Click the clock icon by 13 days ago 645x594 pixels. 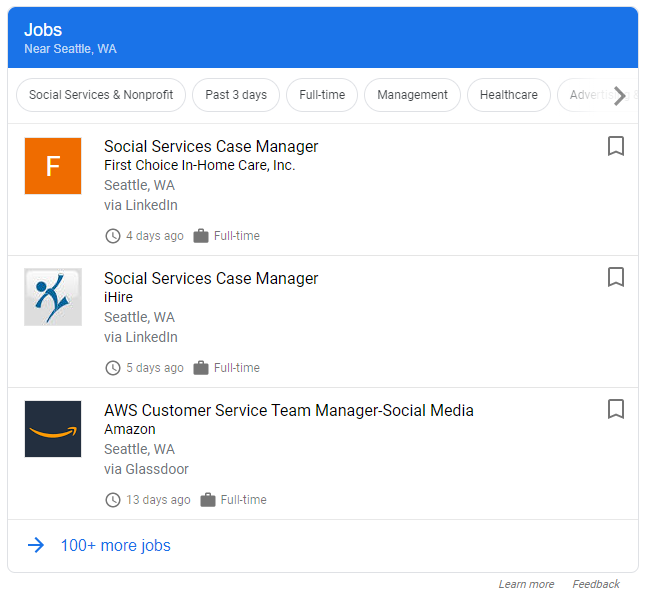point(113,500)
